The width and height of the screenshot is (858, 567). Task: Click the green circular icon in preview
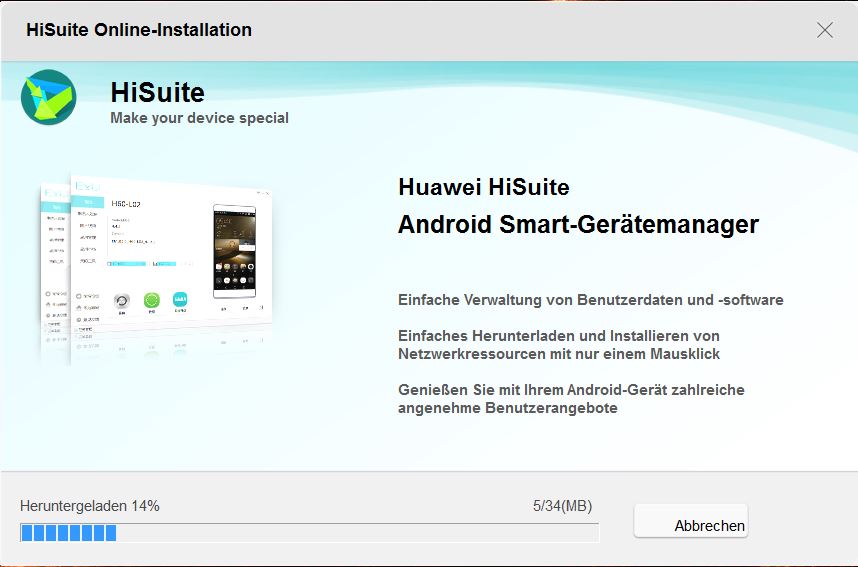click(x=152, y=300)
